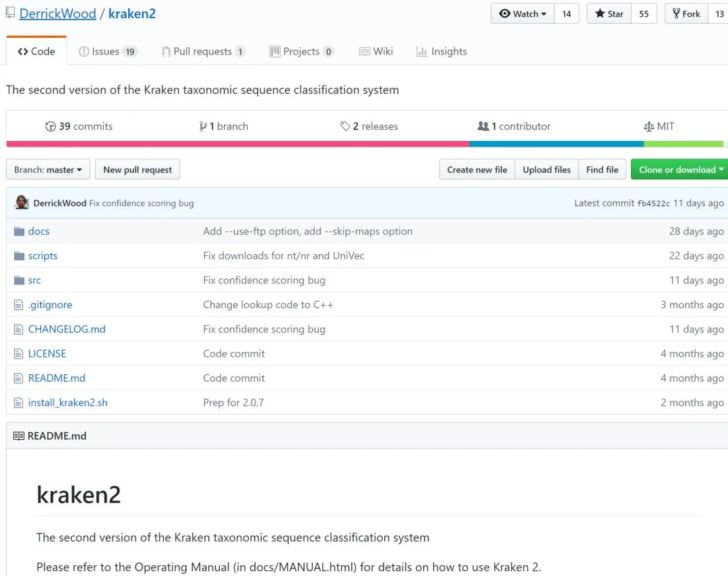Open the CHANGELOG.md file link

point(67,329)
